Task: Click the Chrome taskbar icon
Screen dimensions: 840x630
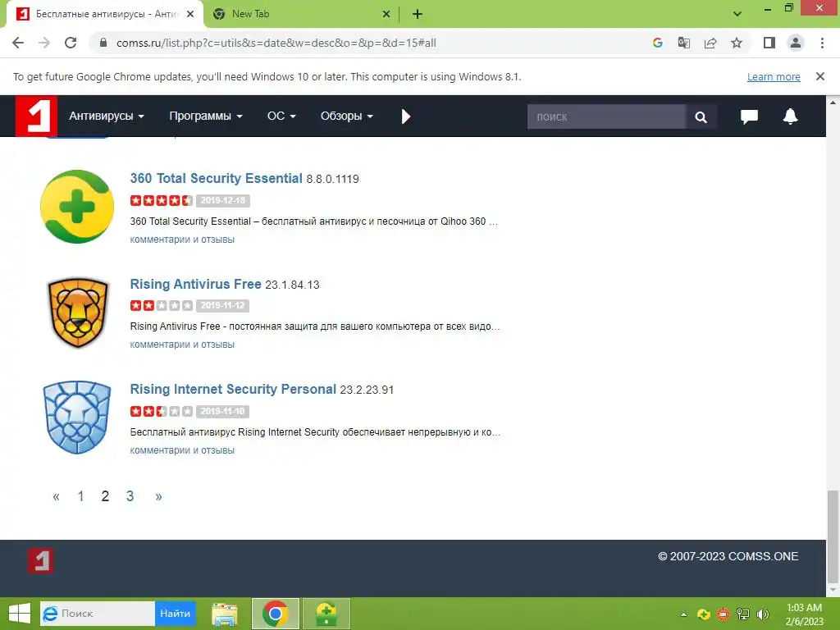Action: click(x=276, y=614)
